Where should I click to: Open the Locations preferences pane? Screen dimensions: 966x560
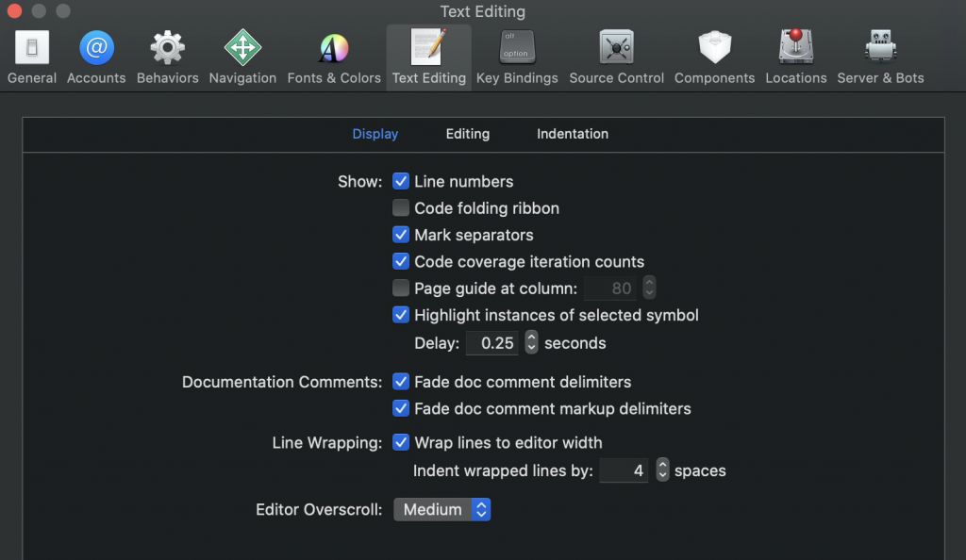[796, 58]
